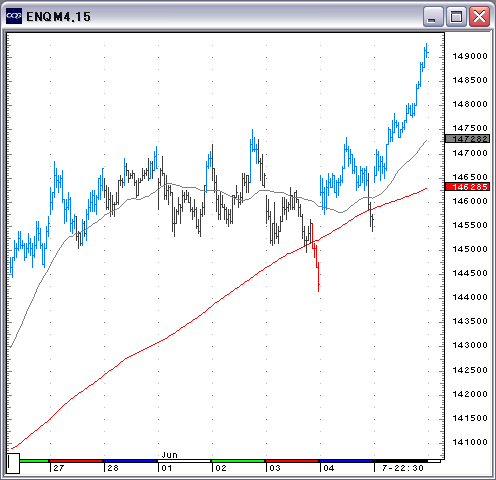The width and height of the screenshot is (496, 480).
Task: Click the topmost blue bar near 149000
Action: click(x=427, y=51)
